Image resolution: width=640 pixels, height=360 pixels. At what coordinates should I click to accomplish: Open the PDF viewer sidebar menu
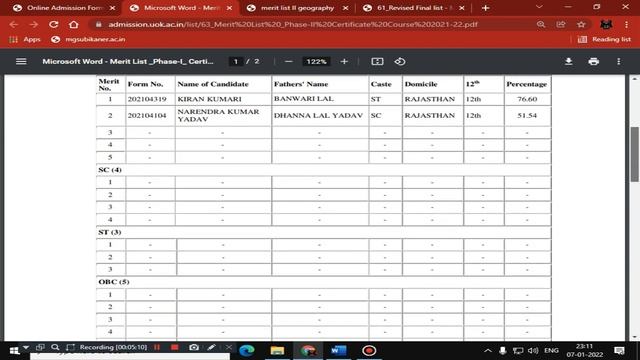(x=21, y=62)
